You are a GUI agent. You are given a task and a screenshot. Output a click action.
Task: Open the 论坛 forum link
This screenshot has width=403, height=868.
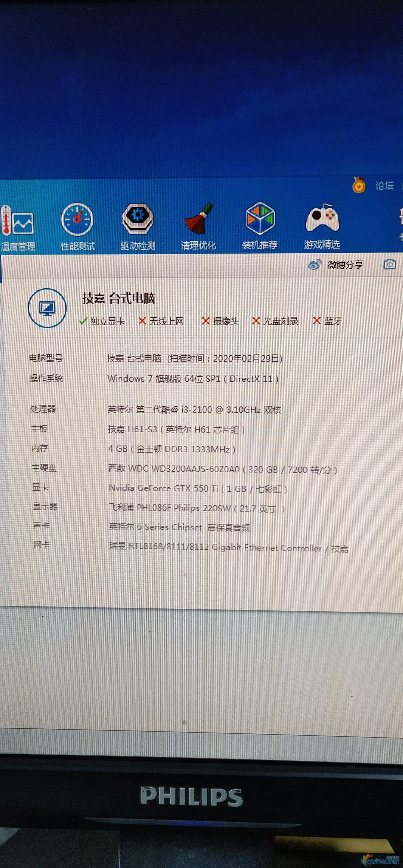pyautogui.click(x=384, y=185)
